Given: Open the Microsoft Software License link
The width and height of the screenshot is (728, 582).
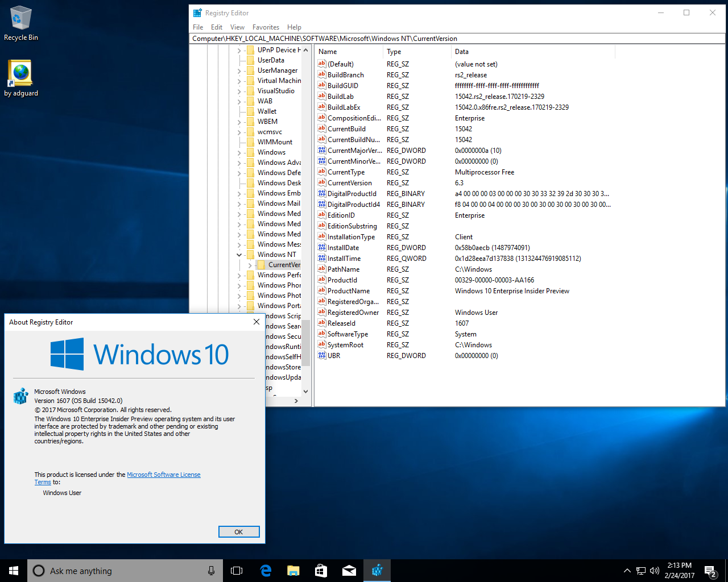Looking at the screenshot, I should (164, 475).
